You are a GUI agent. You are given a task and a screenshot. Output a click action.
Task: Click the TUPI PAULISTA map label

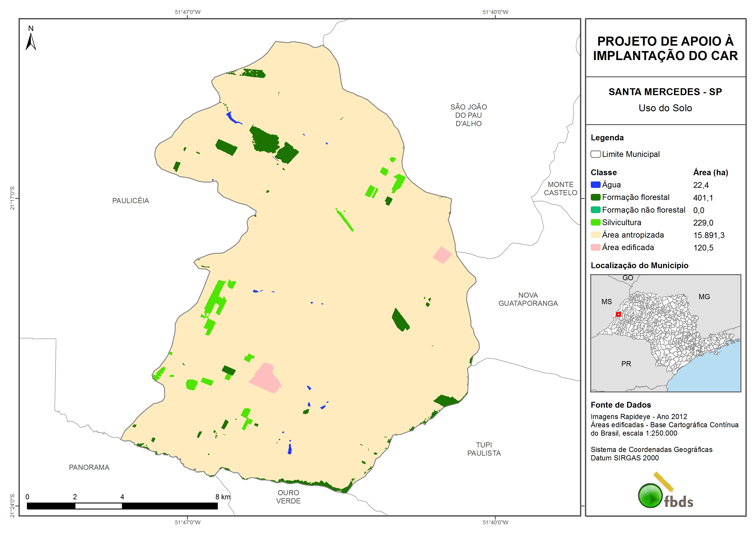click(484, 449)
